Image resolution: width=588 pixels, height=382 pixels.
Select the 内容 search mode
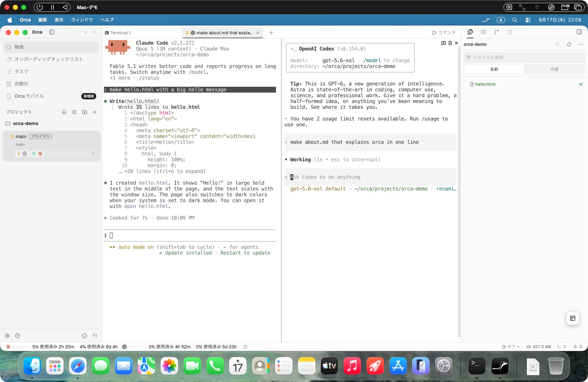(554, 69)
